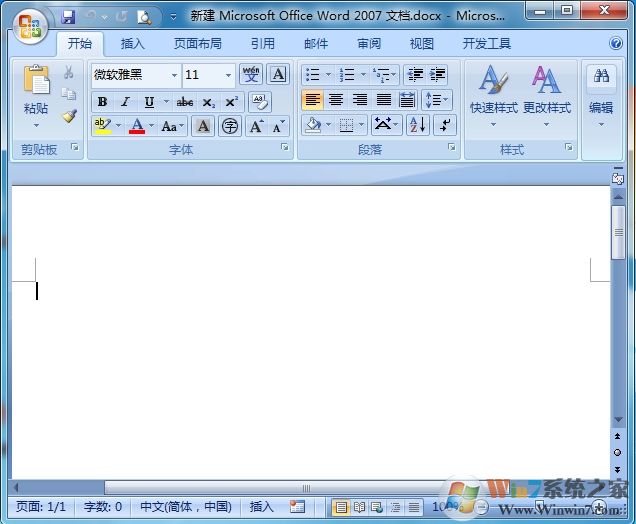This screenshot has height=524, width=636.
Task: Show or hide paragraph marks
Action: (x=445, y=125)
